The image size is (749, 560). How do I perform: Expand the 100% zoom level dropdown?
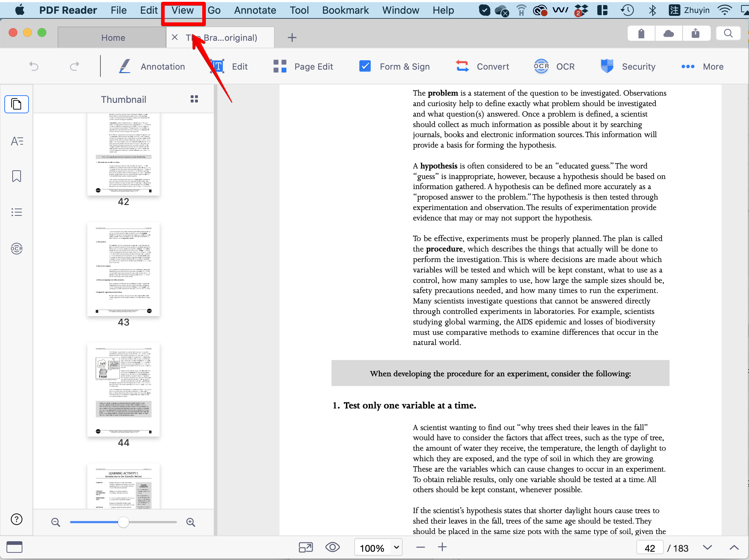point(396,547)
